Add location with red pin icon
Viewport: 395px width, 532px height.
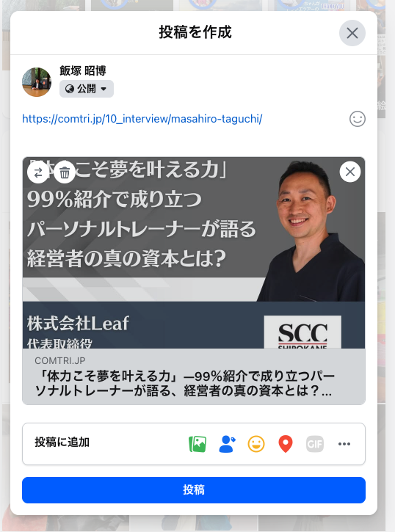[x=286, y=444]
